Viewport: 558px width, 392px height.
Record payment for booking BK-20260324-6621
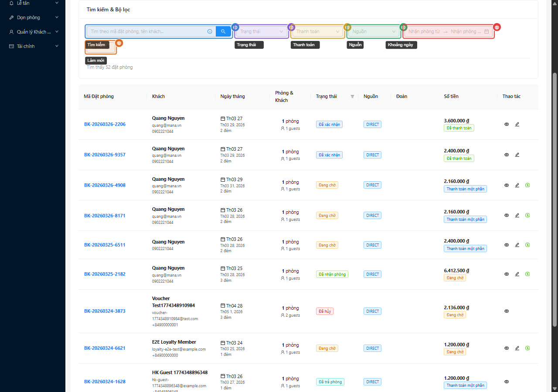click(x=527, y=348)
